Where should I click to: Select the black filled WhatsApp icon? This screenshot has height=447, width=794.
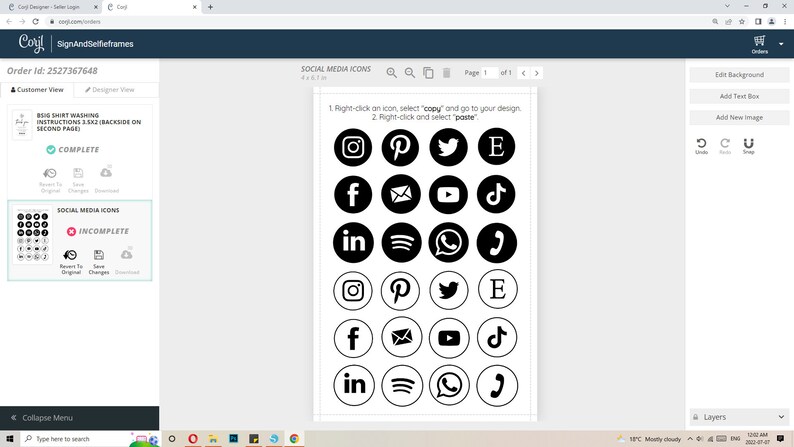click(x=449, y=242)
